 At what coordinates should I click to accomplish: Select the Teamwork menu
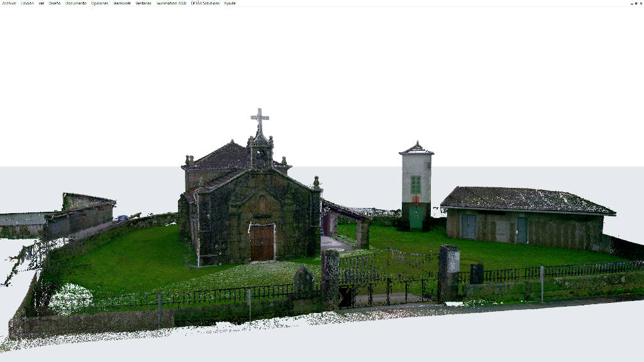[x=122, y=3]
